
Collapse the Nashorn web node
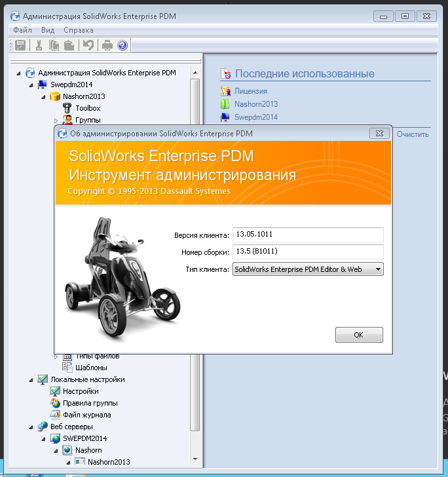point(56,451)
